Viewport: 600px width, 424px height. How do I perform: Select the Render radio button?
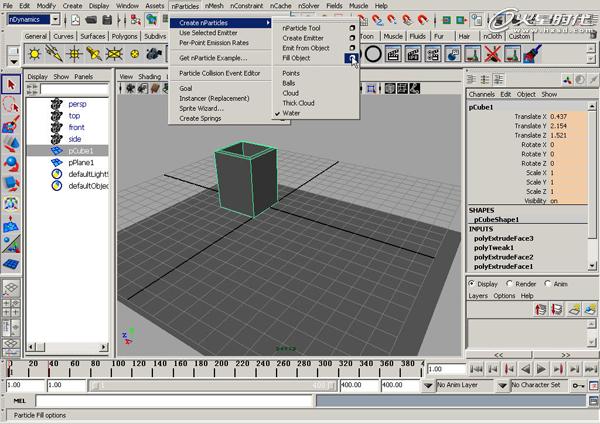[x=509, y=284]
